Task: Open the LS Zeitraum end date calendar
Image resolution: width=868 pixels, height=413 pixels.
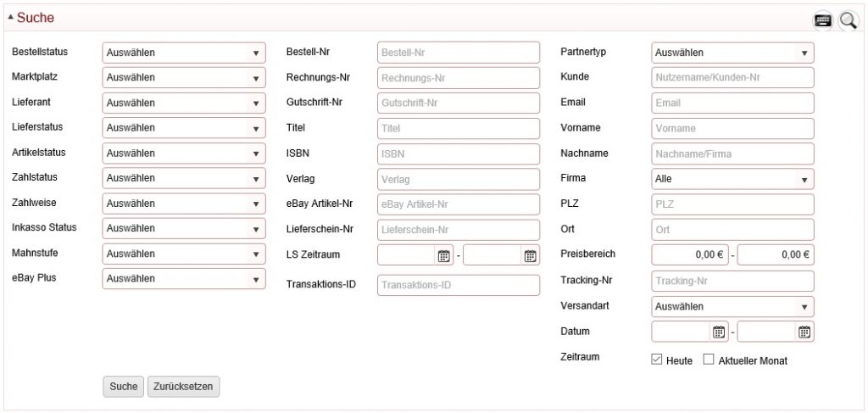Action: (530, 255)
